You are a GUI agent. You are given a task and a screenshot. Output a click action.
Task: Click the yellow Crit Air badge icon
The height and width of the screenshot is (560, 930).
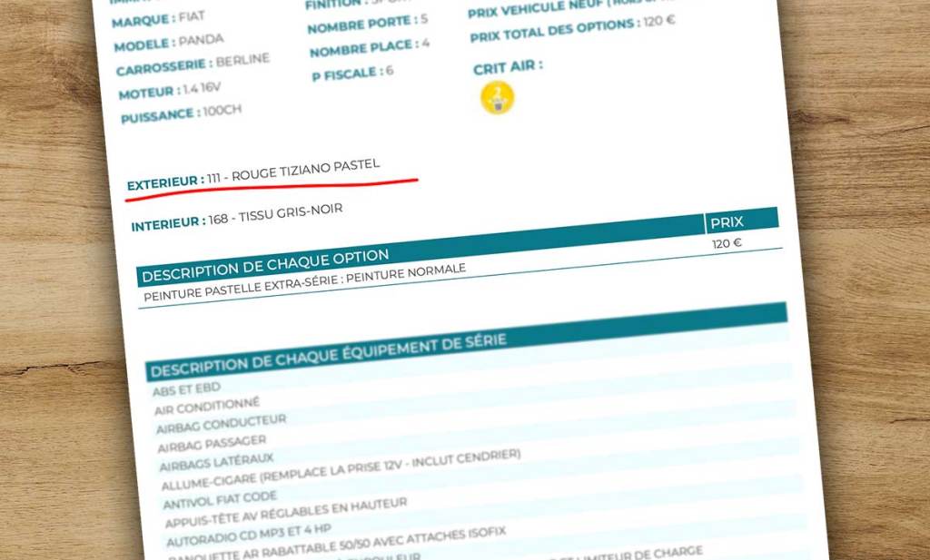(497, 98)
